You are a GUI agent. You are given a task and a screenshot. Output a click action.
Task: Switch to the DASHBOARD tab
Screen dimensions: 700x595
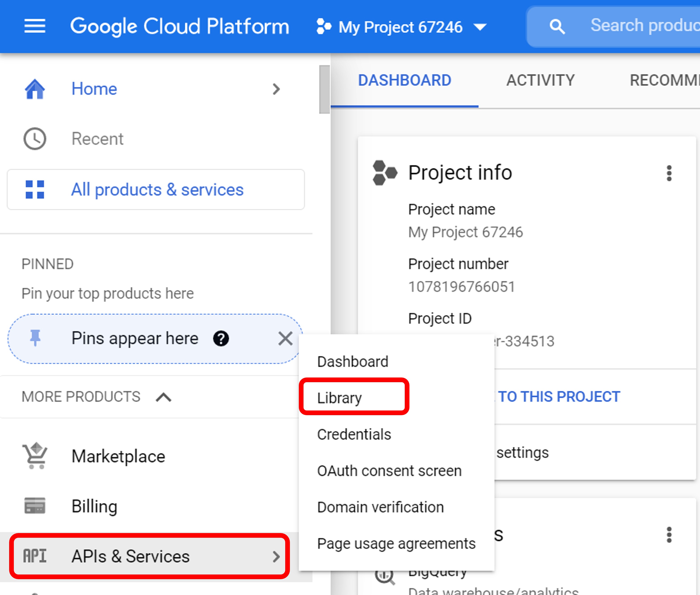(x=404, y=81)
